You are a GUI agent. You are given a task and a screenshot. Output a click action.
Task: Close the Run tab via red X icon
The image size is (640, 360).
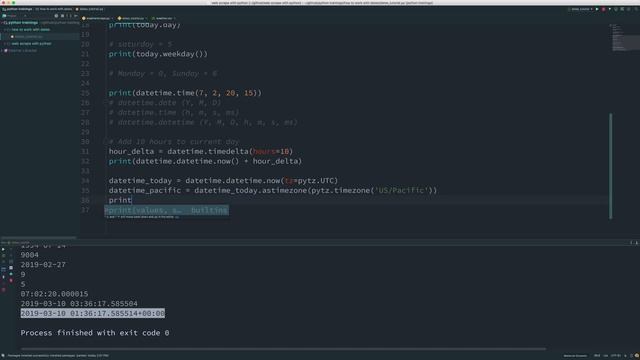(4, 290)
